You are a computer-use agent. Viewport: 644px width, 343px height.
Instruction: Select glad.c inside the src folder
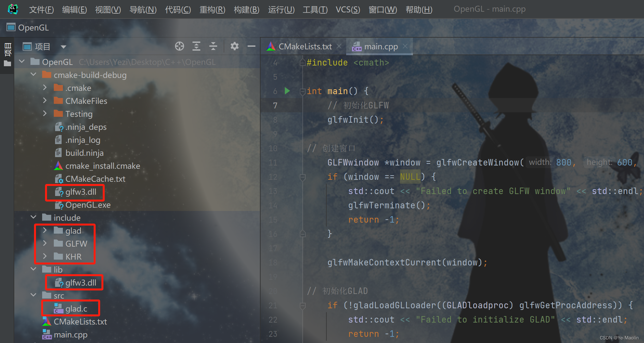coord(77,308)
